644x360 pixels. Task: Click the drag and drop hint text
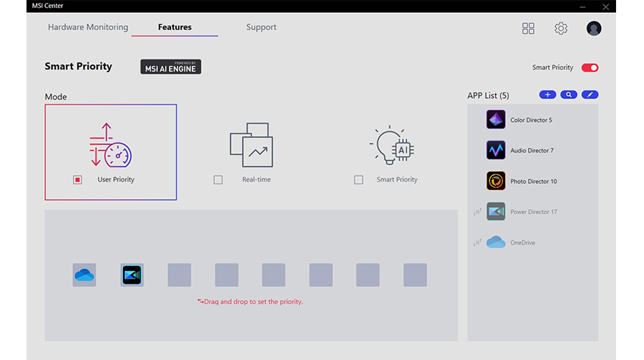pos(250,301)
